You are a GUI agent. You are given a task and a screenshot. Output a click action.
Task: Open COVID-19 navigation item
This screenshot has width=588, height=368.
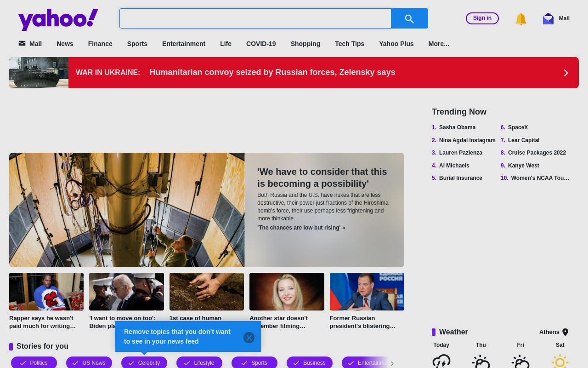[261, 44]
